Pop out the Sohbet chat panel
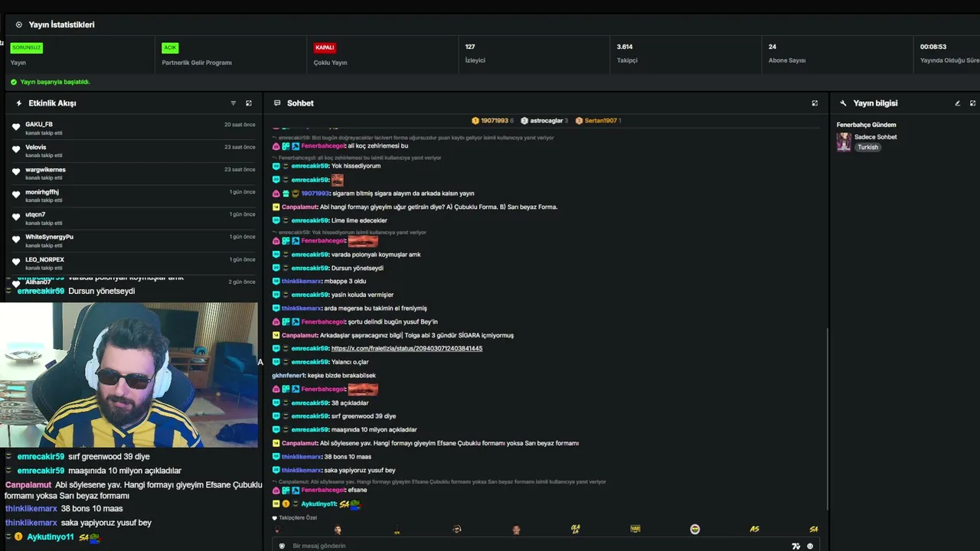Screen dimensions: 980x551 [x=815, y=103]
